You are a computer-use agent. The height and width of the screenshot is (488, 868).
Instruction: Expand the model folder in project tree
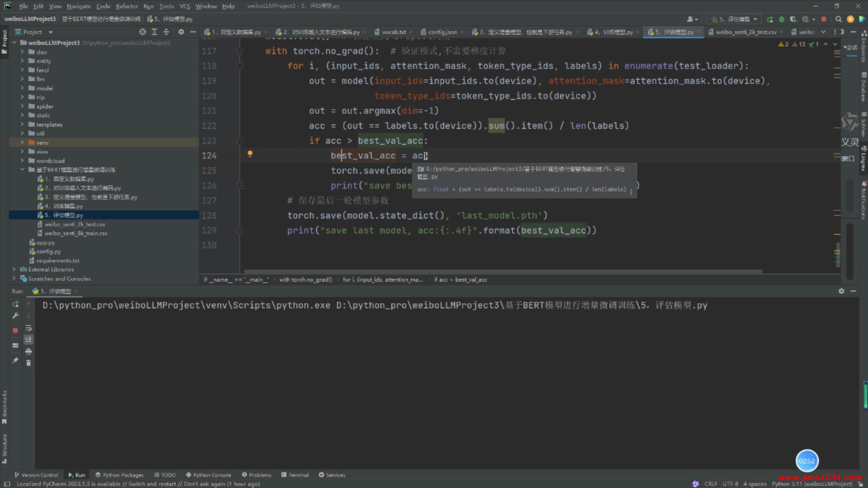point(22,88)
